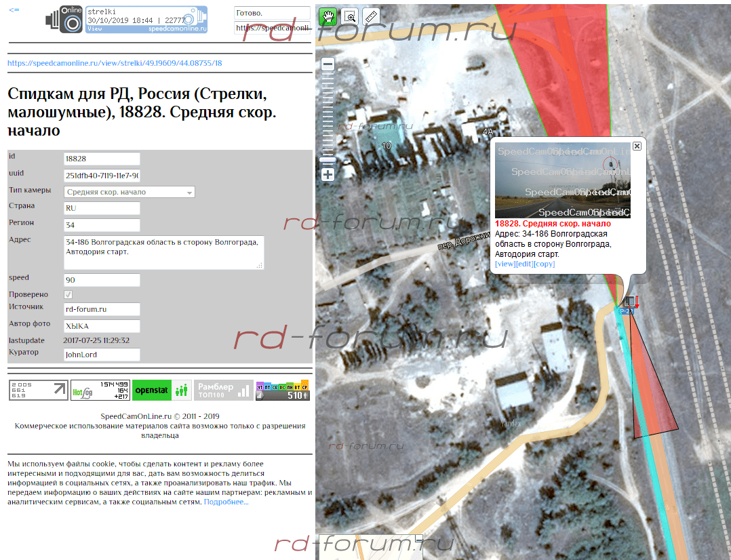Focus the Источник field rd-forum.ru
731x560 pixels.
coord(102,309)
